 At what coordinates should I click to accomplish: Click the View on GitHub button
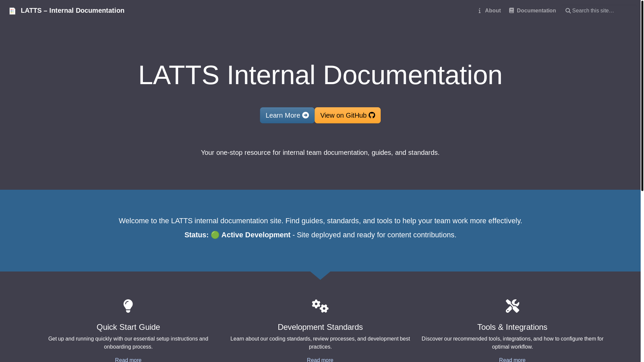[x=347, y=115]
